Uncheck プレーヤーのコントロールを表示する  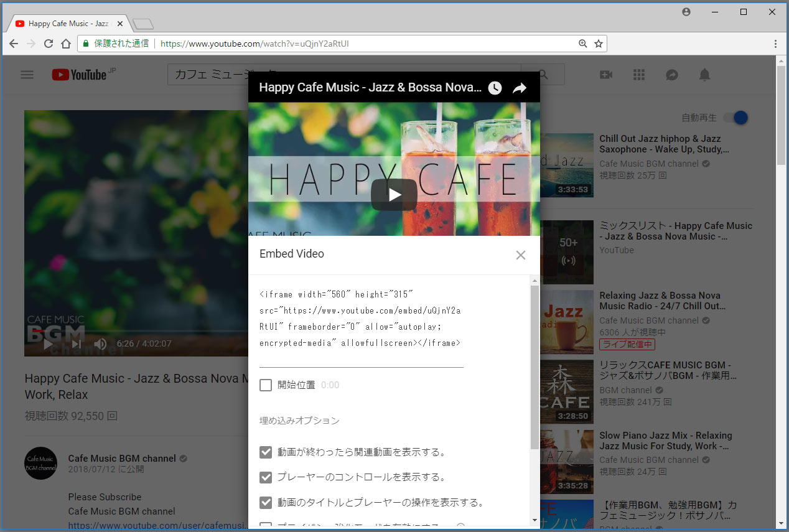266,477
